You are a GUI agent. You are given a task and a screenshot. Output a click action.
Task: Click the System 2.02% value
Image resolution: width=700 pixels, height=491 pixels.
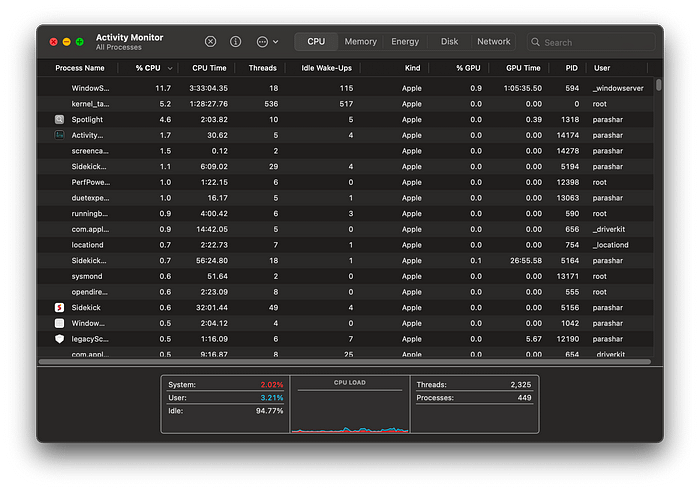click(271, 385)
